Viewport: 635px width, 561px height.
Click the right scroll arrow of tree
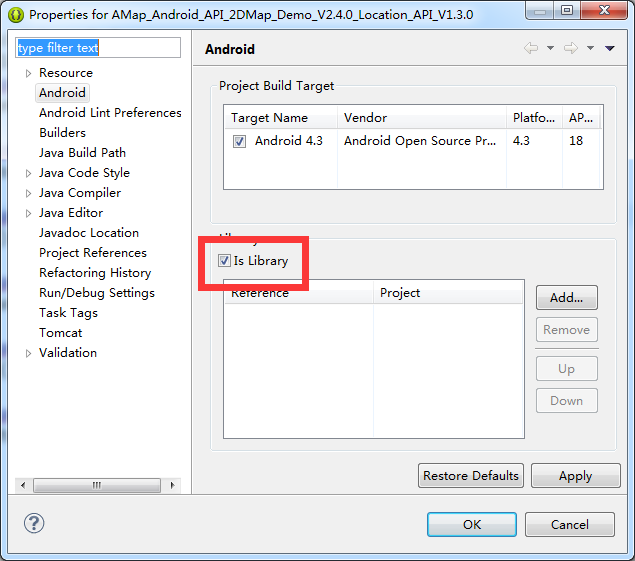point(173,485)
